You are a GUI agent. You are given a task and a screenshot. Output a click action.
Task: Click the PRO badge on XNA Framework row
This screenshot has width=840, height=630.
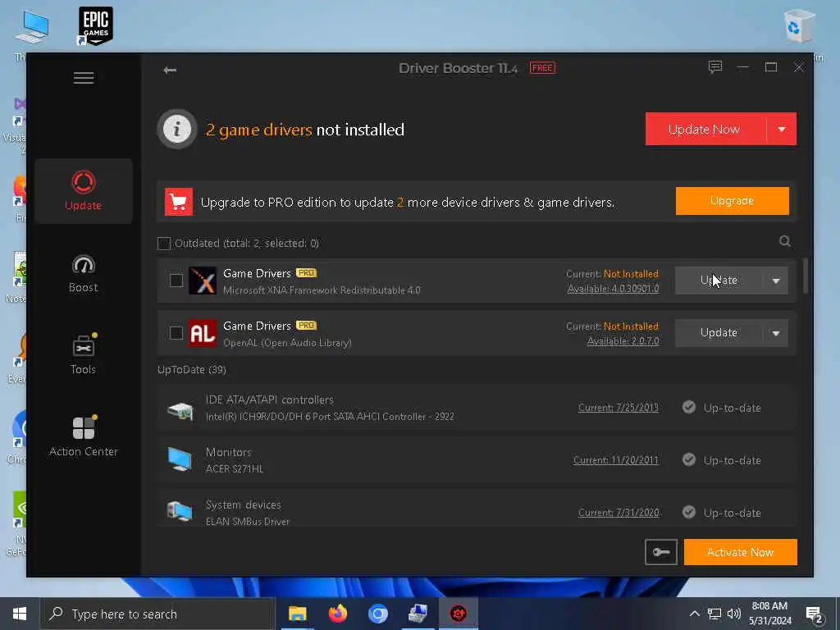(307, 272)
